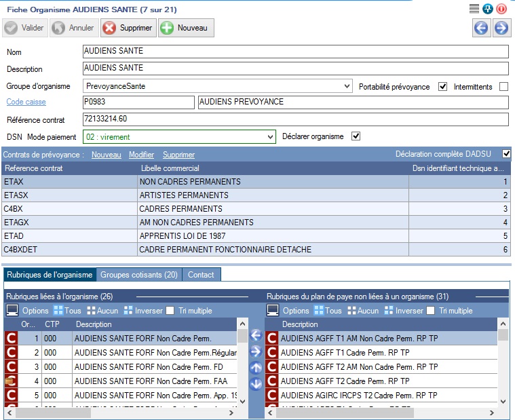This screenshot has width=515, height=420.
Task: Switch to the Groupes cotisants (20) tab
Action: [x=138, y=275]
